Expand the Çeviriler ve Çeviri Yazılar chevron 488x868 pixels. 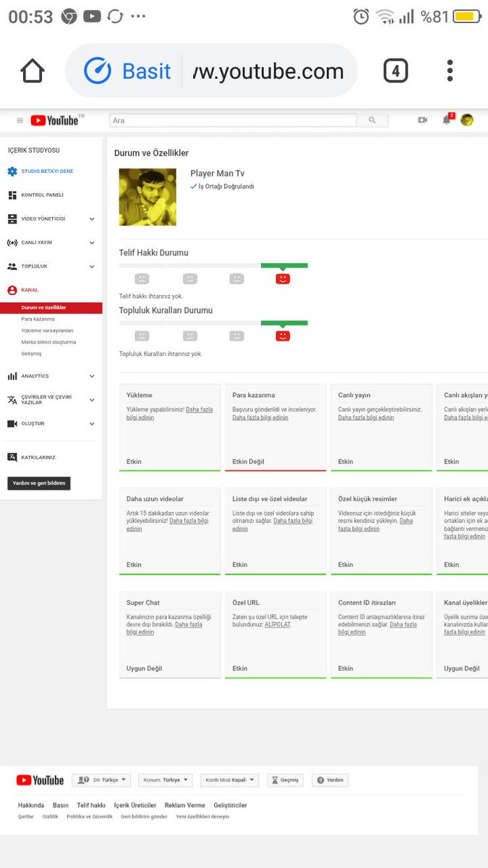pos(92,400)
